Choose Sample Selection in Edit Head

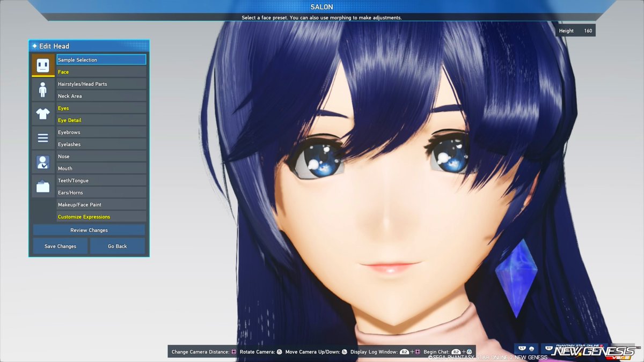(101, 60)
